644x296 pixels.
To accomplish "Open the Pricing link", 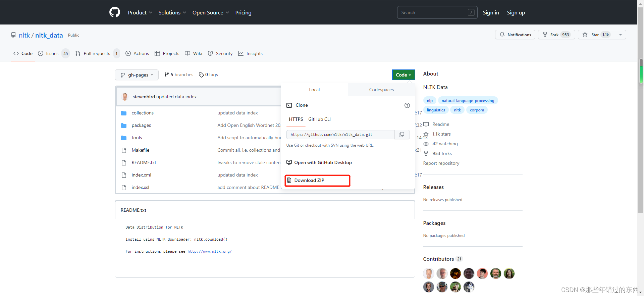I will [243, 12].
